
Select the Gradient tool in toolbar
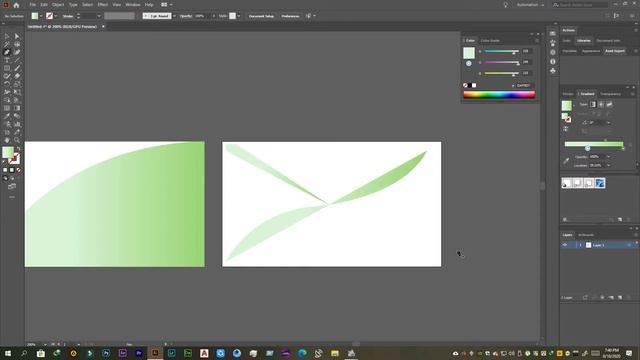[17, 108]
